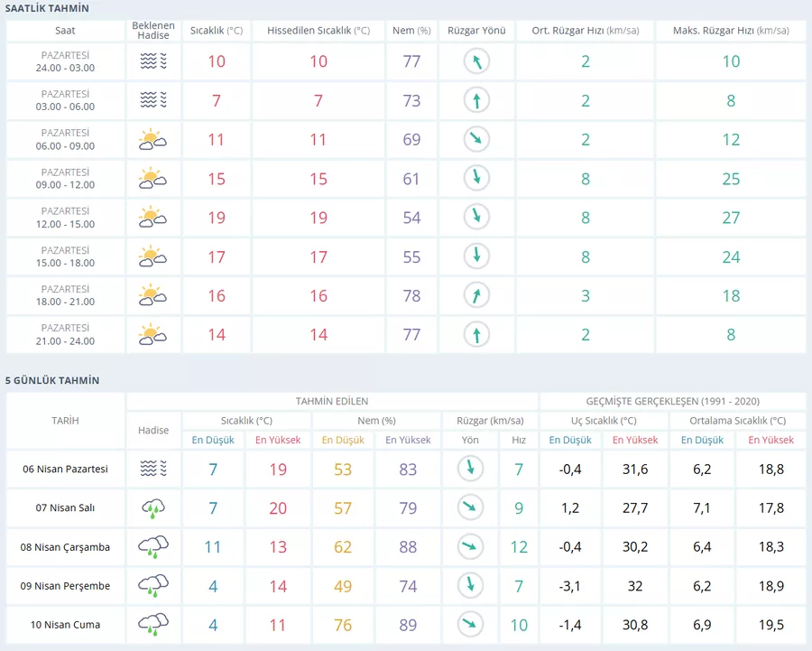The height and width of the screenshot is (651, 812).
Task: Click the Beklenen Hadise column header
Action: tap(153, 31)
